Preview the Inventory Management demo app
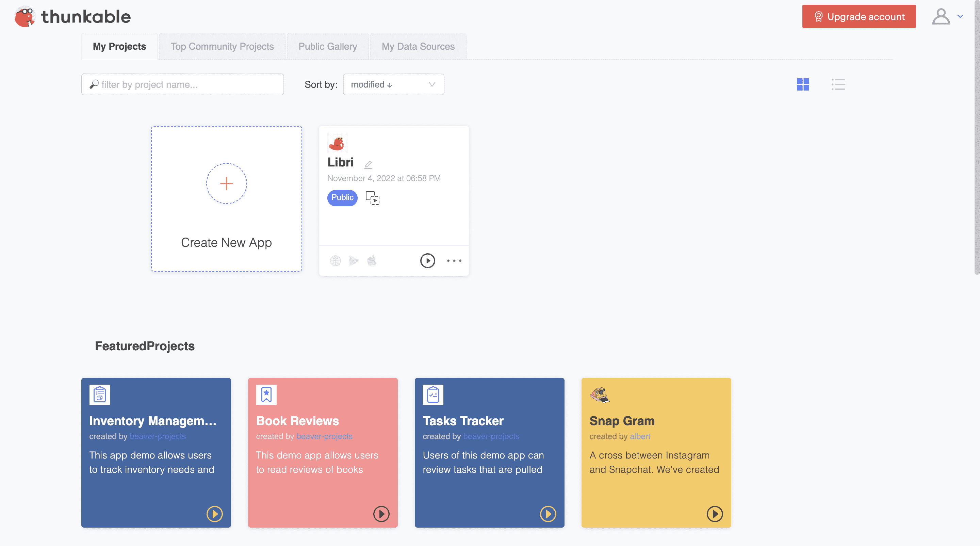The image size is (980, 546). click(x=215, y=514)
